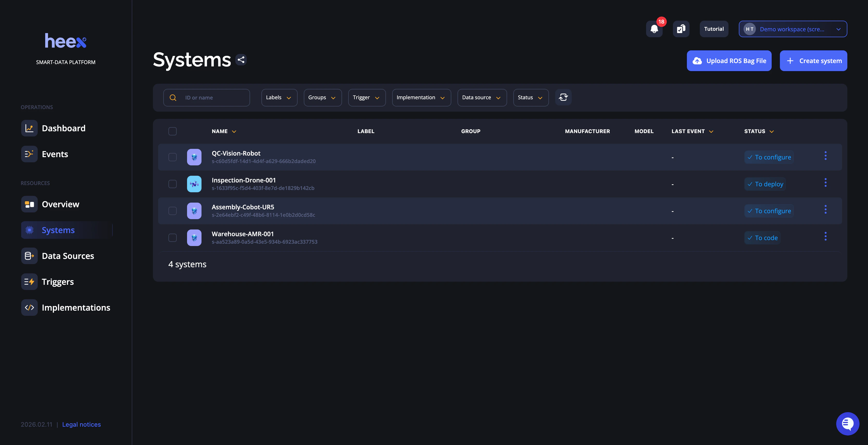Open the notifications bell icon
This screenshot has height=445, width=868.
pyautogui.click(x=654, y=29)
